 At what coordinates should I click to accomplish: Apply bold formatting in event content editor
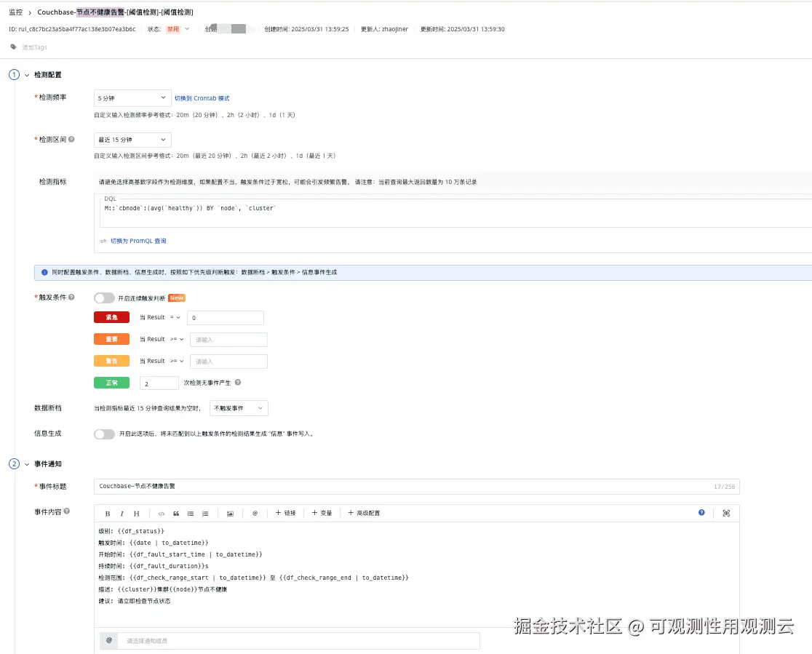pos(108,514)
